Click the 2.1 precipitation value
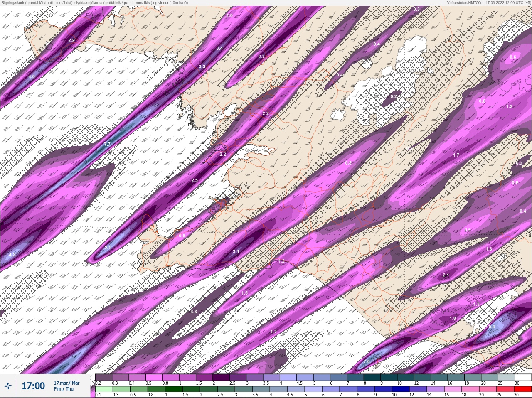Image resolution: width=532 pixels, height=398 pixels. click(446, 275)
